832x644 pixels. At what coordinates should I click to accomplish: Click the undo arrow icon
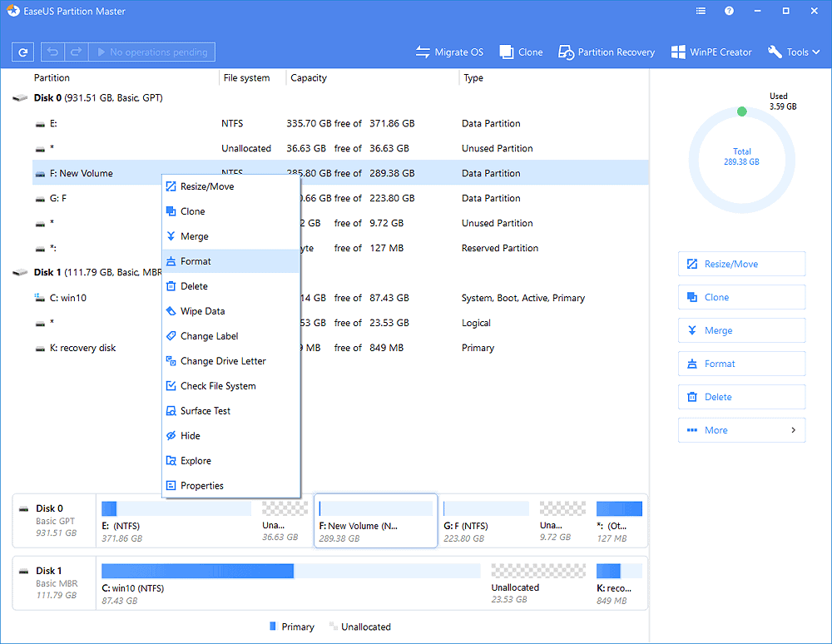52,52
